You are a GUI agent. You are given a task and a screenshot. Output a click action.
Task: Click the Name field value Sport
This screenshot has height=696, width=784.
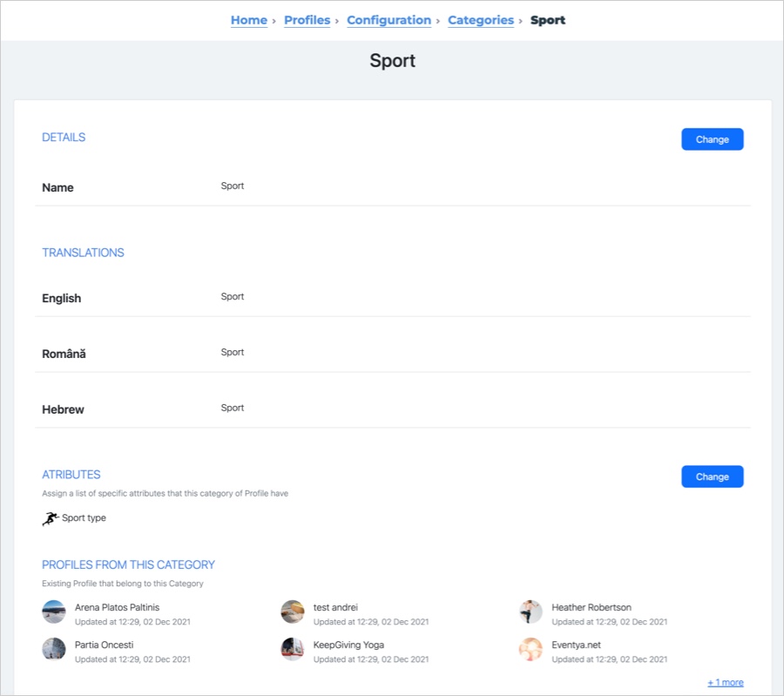233,186
